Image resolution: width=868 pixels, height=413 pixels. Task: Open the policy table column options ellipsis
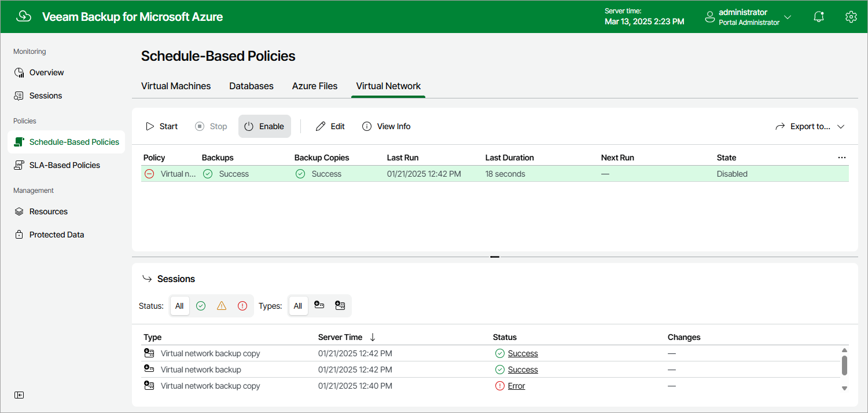pos(842,158)
